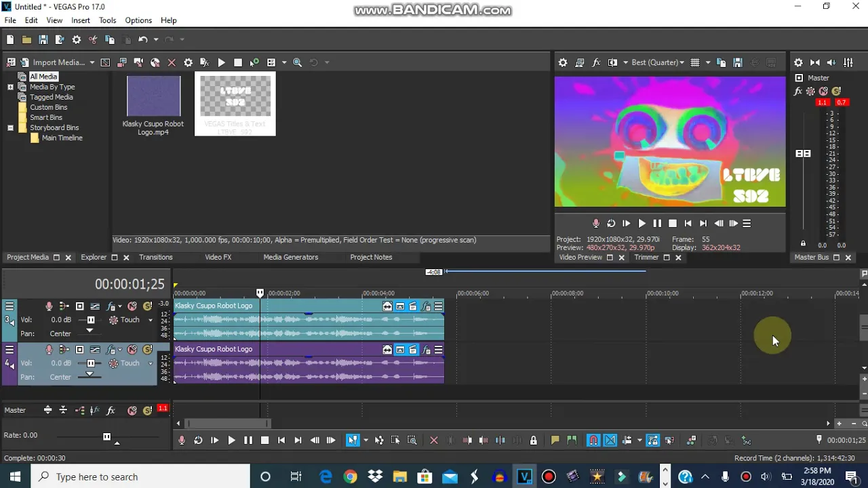
Task: Pause the video preview
Action: click(657, 224)
